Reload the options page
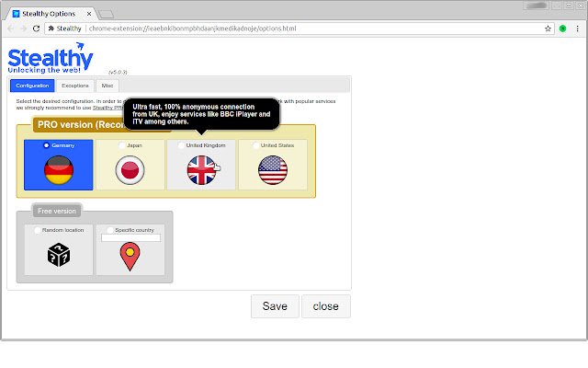Image resolution: width=588 pixels, height=368 pixels. [36, 29]
